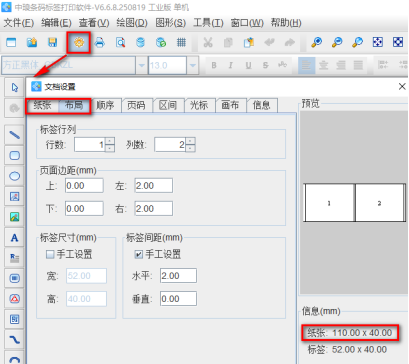Switch to the 布局 tab
Screen dimensions: 409x364
tap(74, 106)
